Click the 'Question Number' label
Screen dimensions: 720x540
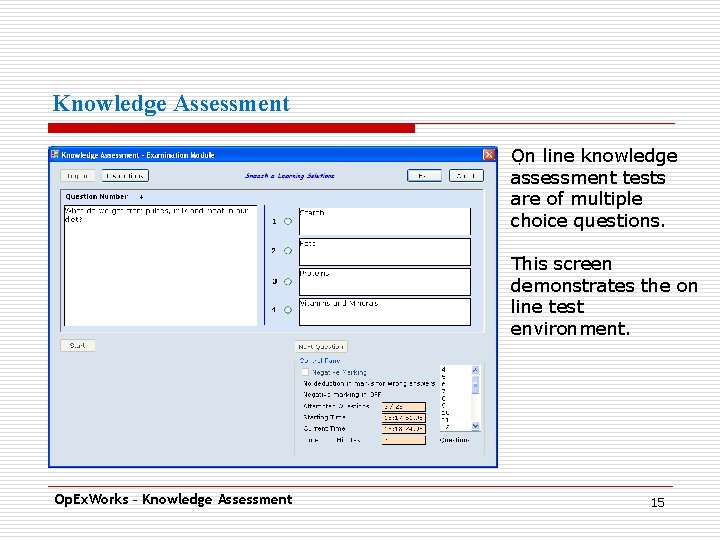(96, 197)
